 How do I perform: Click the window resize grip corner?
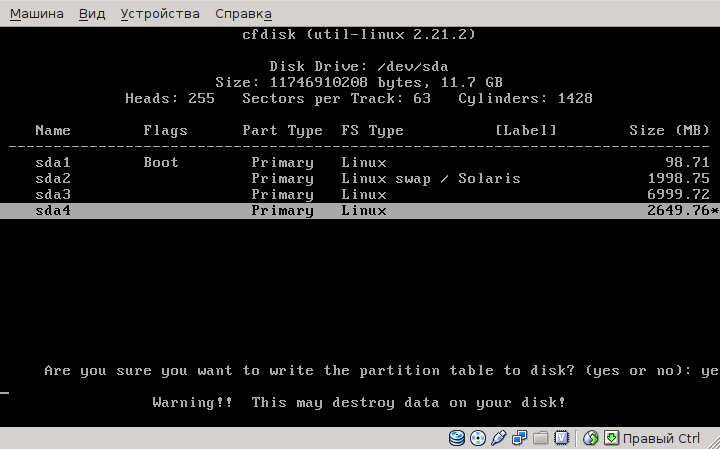click(713, 442)
